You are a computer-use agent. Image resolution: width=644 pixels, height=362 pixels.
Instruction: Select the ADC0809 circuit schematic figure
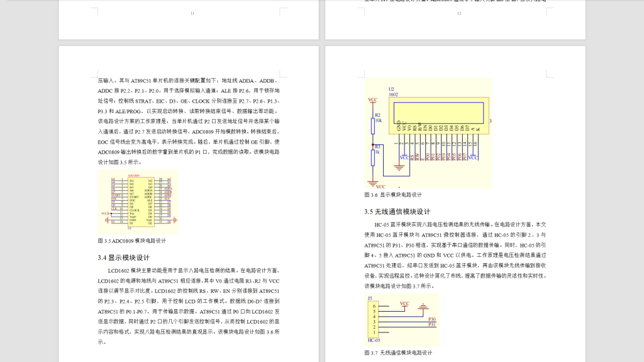138,201
